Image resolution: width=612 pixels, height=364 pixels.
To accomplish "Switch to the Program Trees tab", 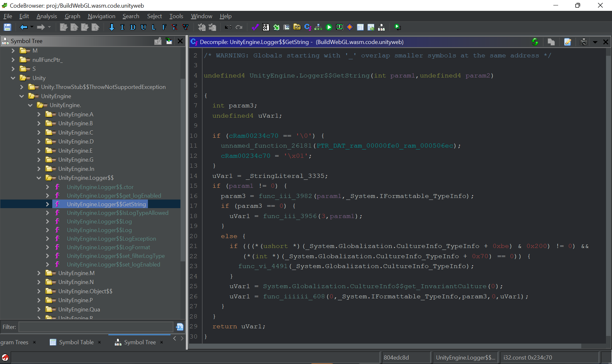I will (14, 342).
